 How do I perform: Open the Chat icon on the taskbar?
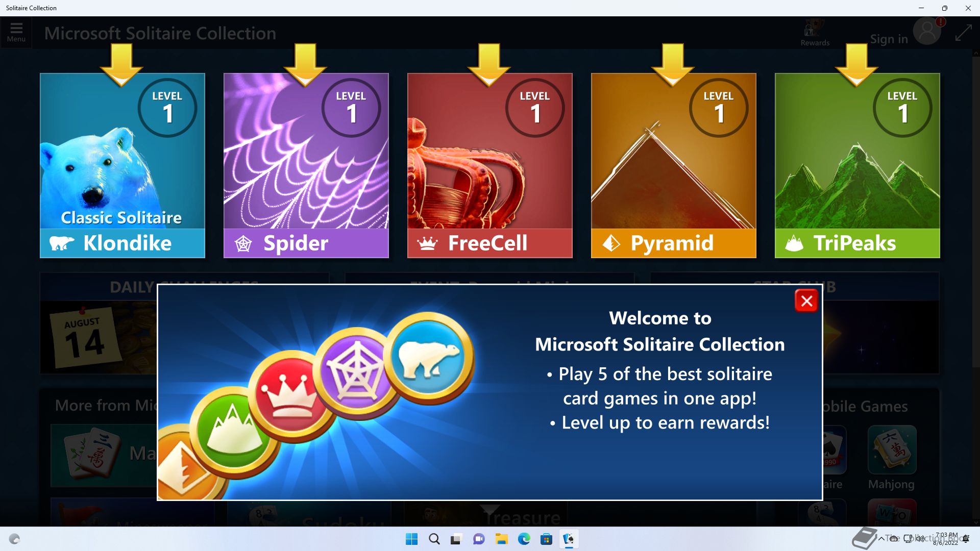(479, 539)
